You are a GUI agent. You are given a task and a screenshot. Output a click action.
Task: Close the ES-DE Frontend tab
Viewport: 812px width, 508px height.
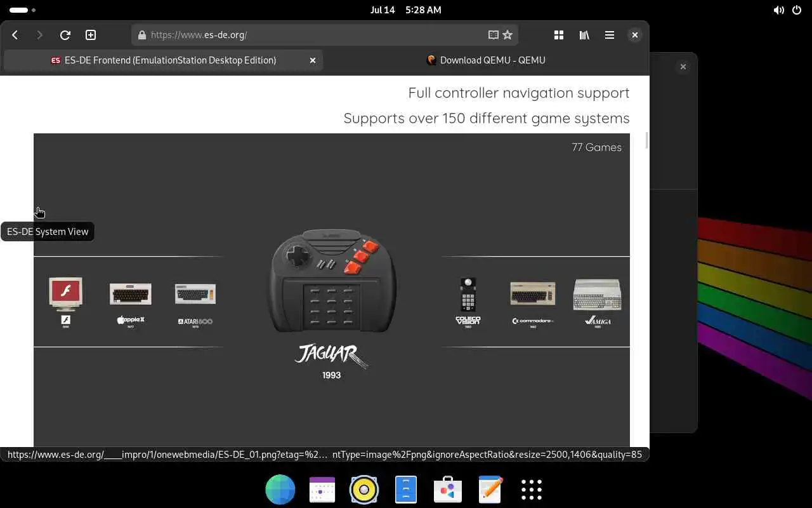[313, 60]
